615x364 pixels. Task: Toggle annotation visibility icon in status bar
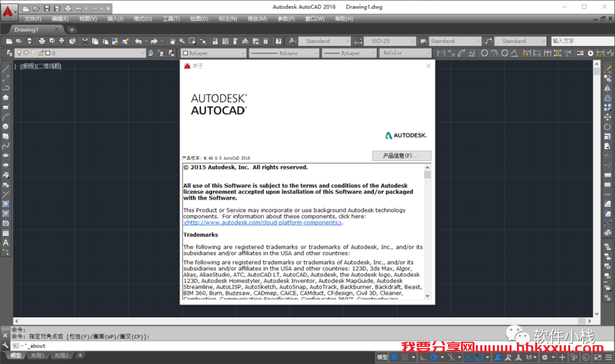coord(498,357)
